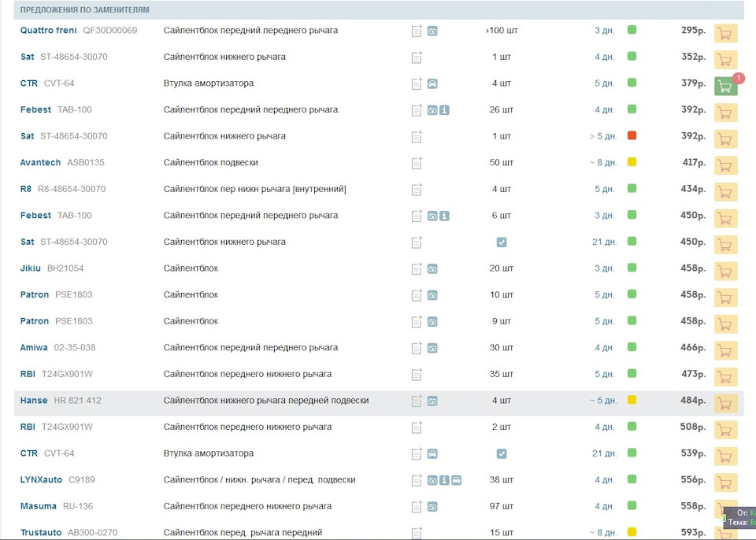Add Avantech ASB0135 to cart
This screenshot has height=540, width=756.
click(725, 166)
